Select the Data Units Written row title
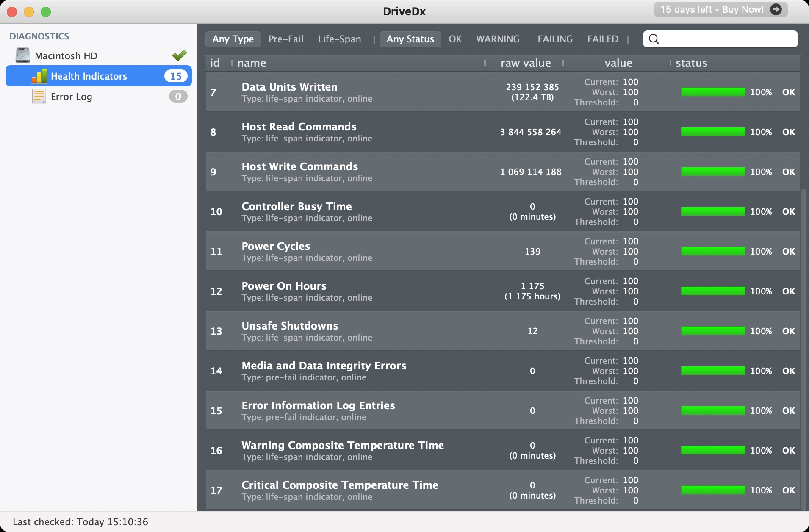Viewport: 809px width, 532px height. click(289, 87)
